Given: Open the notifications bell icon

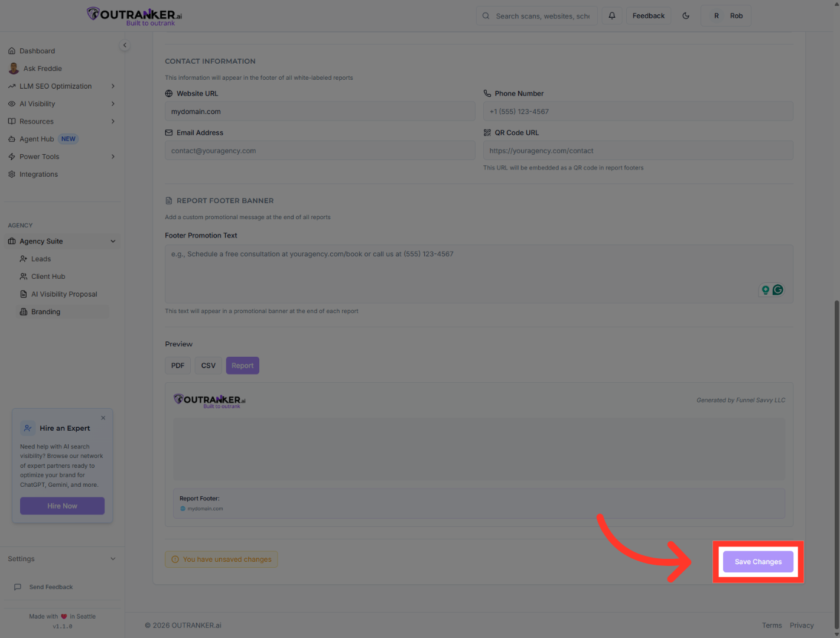Looking at the screenshot, I should point(612,15).
